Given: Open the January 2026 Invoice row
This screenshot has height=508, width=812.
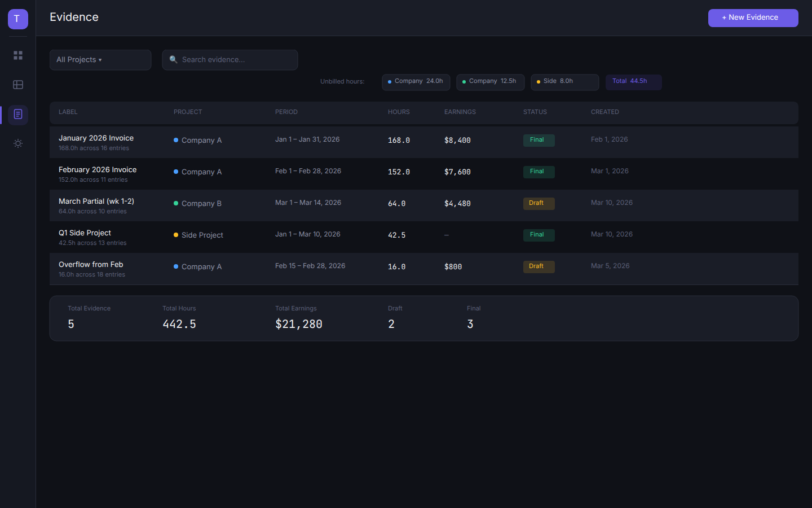Looking at the screenshot, I should point(96,138).
